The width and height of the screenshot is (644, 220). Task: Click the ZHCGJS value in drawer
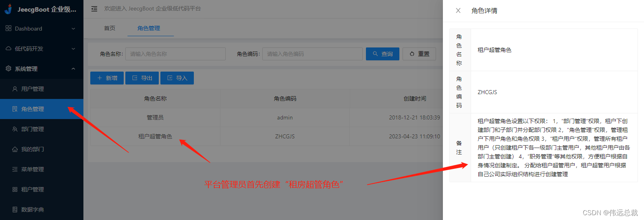[x=487, y=92]
